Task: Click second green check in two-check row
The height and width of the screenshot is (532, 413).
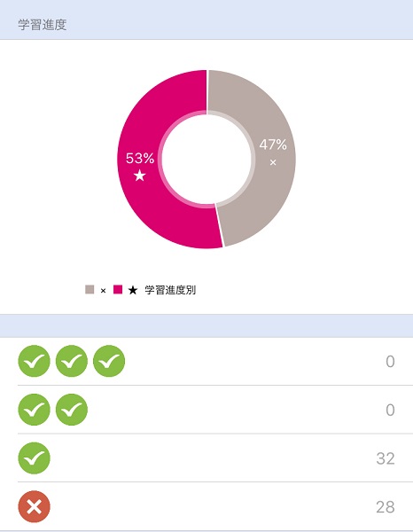Action: (x=72, y=410)
